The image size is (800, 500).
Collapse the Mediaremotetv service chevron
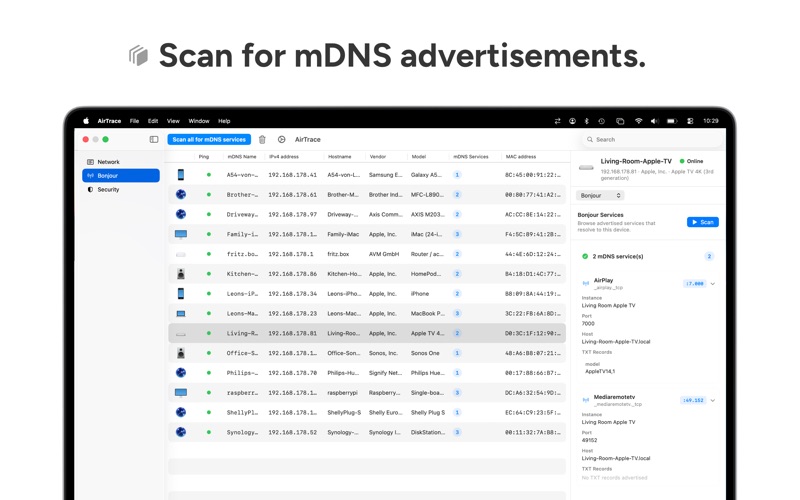tap(713, 401)
